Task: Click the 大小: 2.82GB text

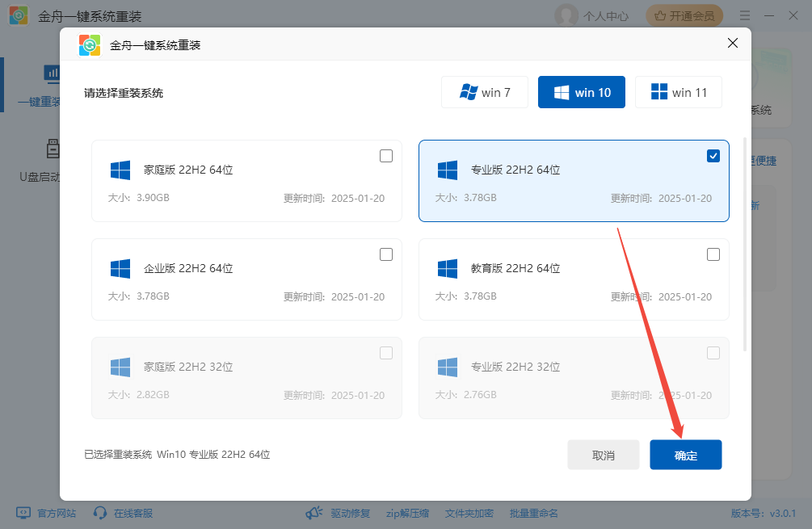Action: tap(139, 394)
